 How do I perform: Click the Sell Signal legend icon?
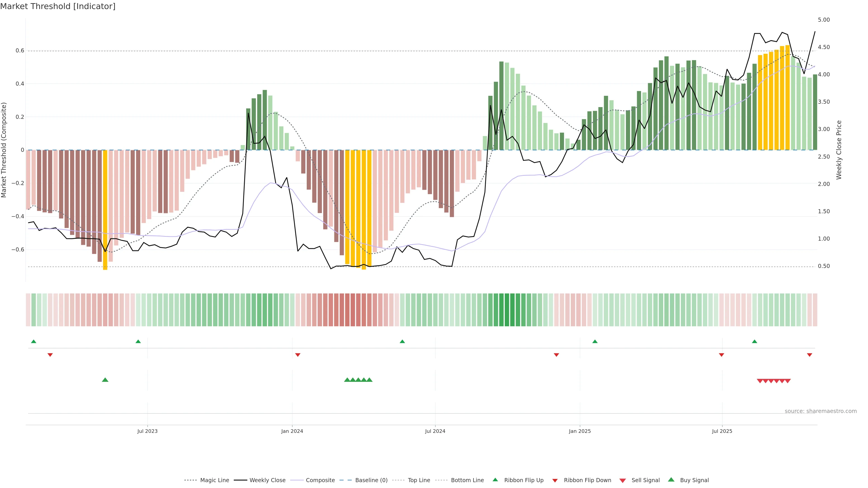point(623,481)
